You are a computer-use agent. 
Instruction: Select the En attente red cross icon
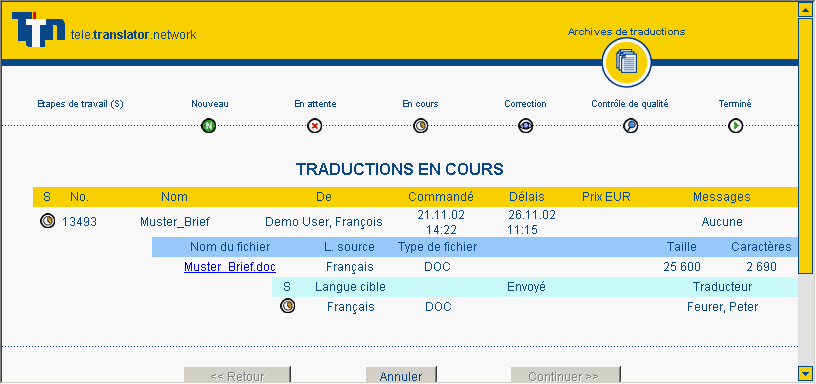point(315,126)
